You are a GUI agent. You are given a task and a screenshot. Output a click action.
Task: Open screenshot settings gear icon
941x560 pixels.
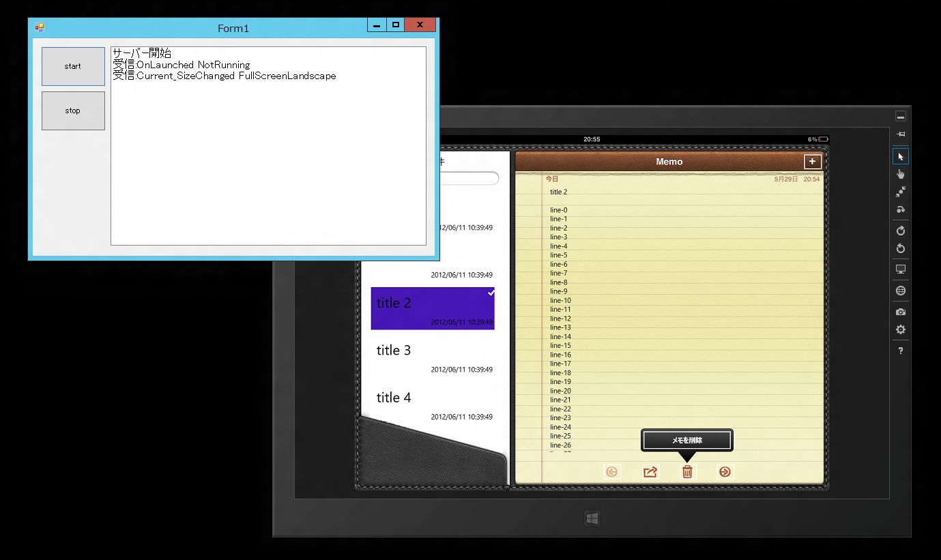[x=901, y=329]
